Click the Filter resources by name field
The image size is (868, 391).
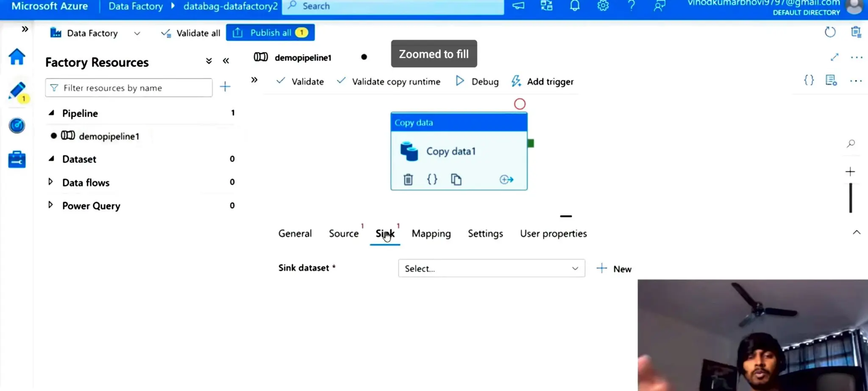point(129,88)
